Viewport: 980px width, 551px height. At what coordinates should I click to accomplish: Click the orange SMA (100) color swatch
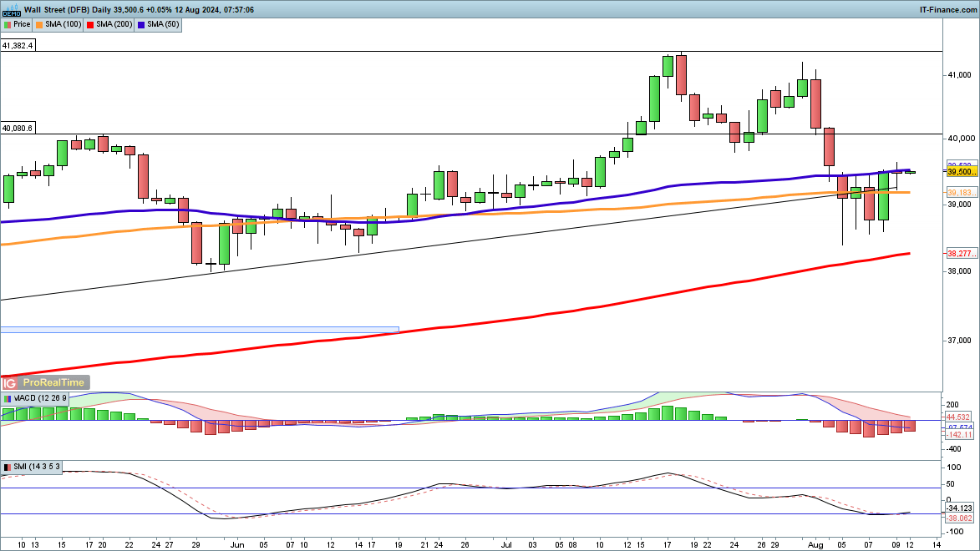tap(39, 24)
